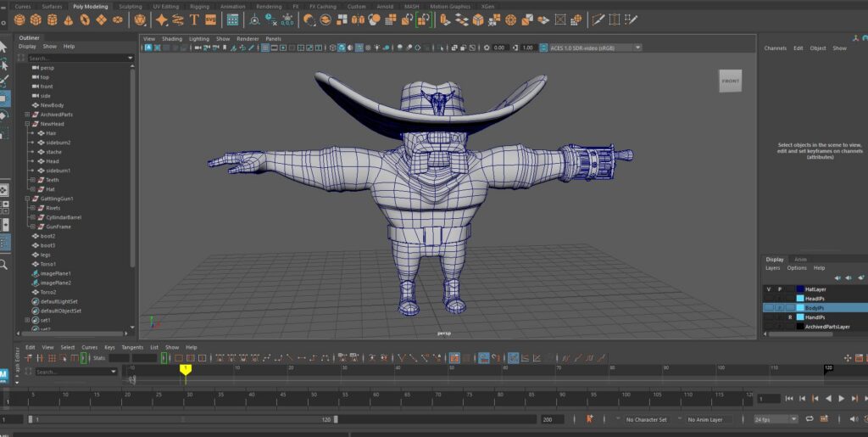868x437 pixels.
Task: Click the Delete History shelf icon
Action: tap(271, 20)
